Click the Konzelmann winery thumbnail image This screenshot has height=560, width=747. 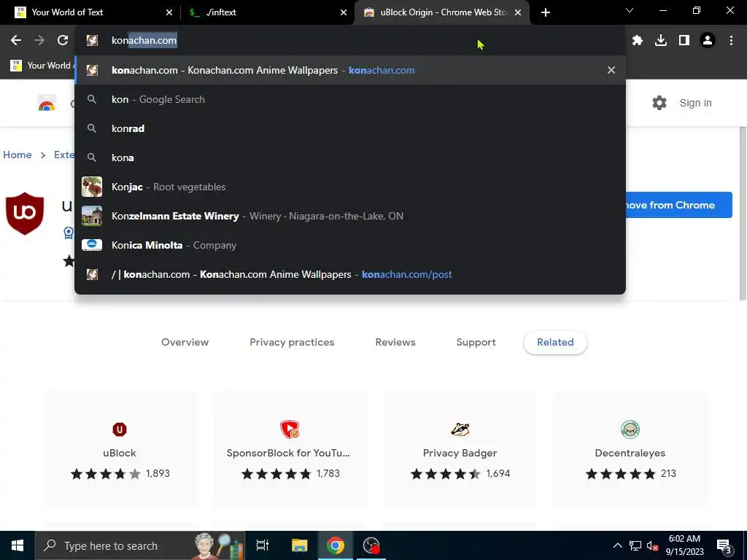click(x=92, y=216)
